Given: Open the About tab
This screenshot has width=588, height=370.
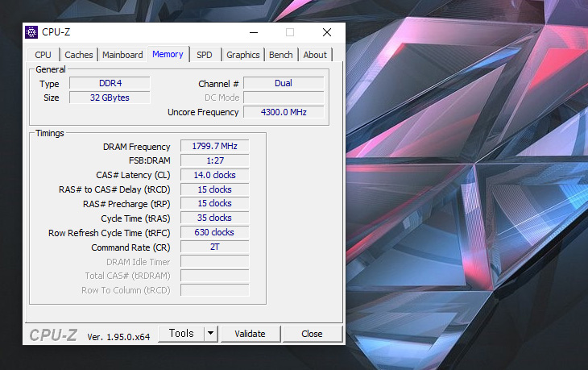Looking at the screenshot, I should [x=315, y=55].
